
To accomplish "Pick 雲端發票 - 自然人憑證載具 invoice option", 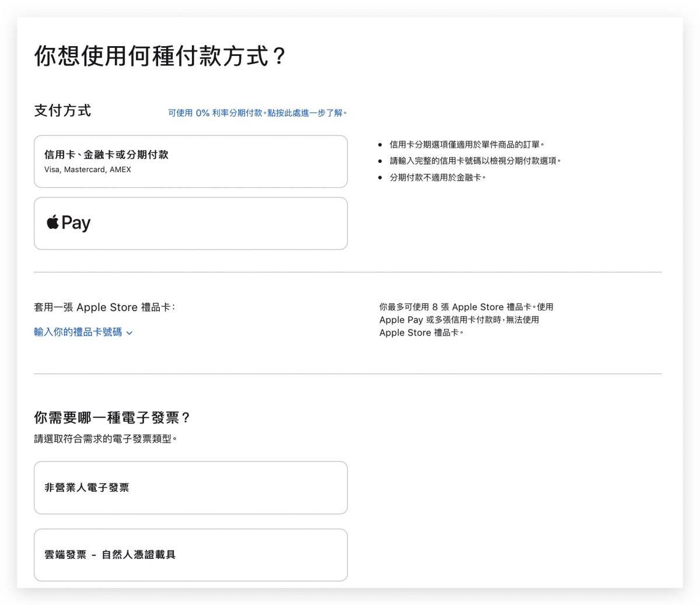I will [x=190, y=555].
